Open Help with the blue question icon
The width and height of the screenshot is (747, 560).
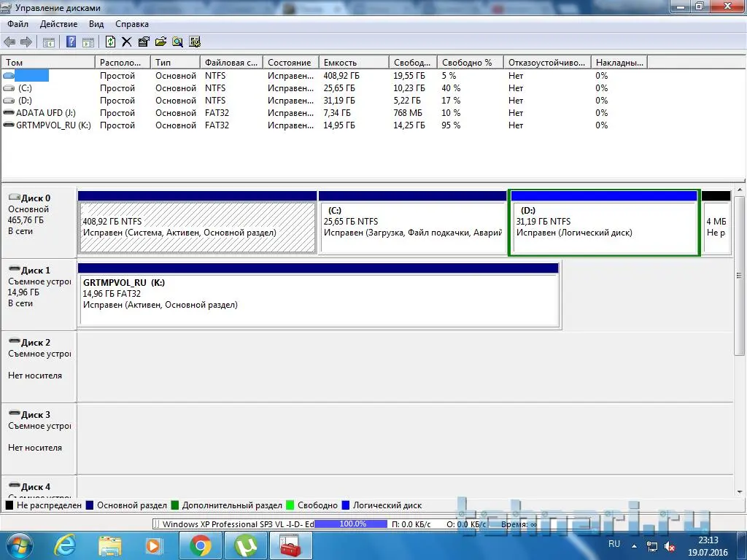point(71,42)
